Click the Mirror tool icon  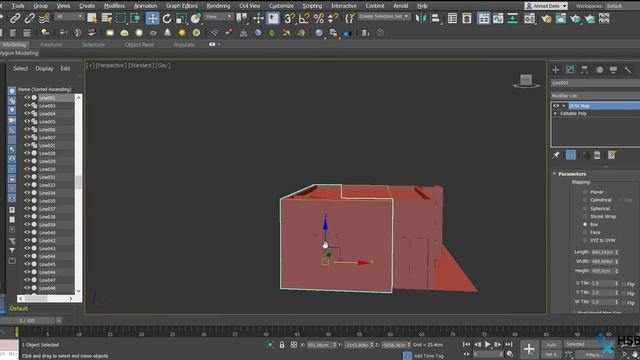coord(420,18)
